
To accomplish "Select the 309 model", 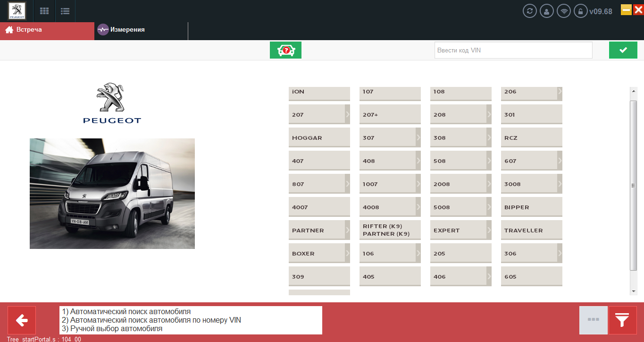I will pyautogui.click(x=319, y=276).
